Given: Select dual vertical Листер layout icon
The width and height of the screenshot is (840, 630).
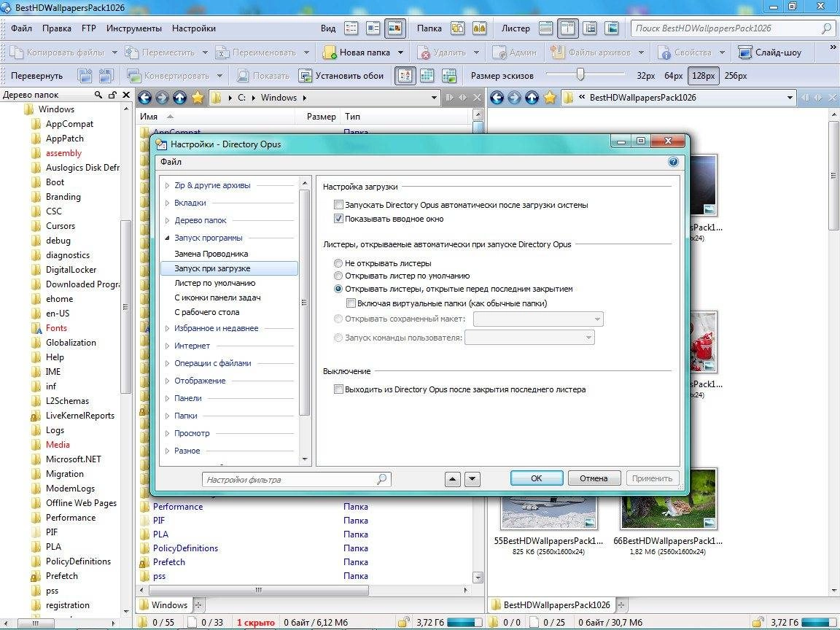Looking at the screenshot, I should tap(567, 28).
